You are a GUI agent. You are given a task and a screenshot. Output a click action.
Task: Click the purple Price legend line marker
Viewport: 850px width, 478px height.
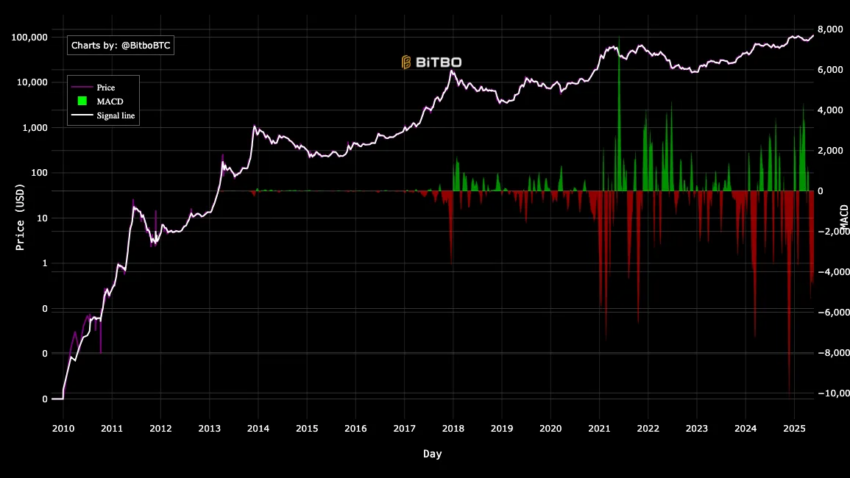point(82,87)
